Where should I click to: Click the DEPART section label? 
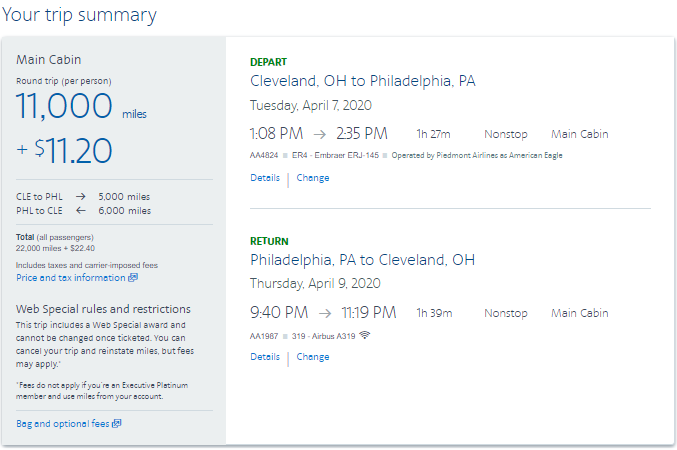[x=268, y=62]
